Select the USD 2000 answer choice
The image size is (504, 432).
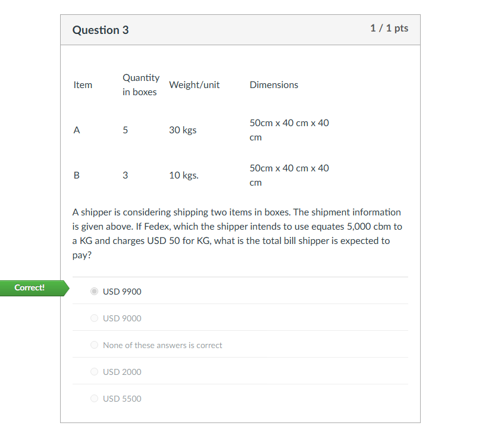pyautogui.click(x=94, y=371)
